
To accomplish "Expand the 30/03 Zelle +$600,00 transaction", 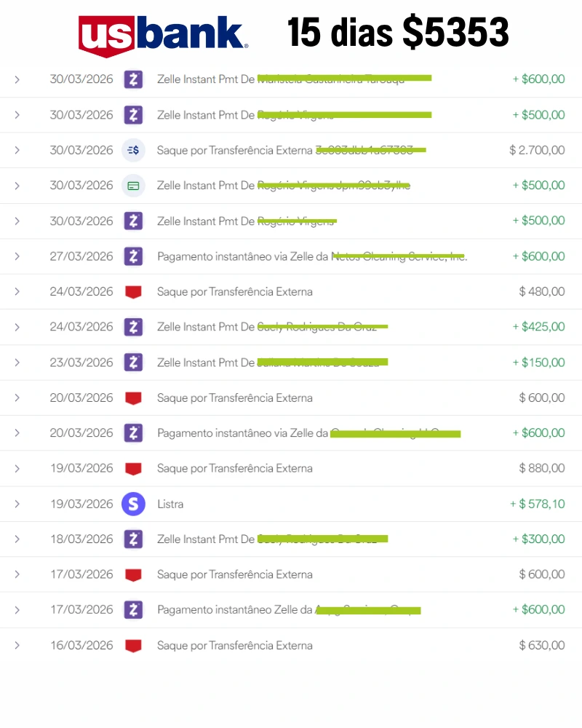I will click(x=17, y=79).
